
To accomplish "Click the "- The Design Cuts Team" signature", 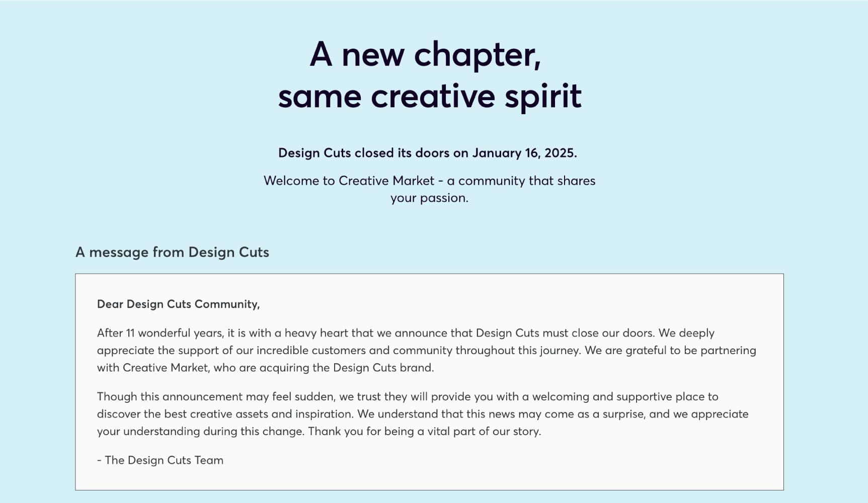I will click(160, 460).
